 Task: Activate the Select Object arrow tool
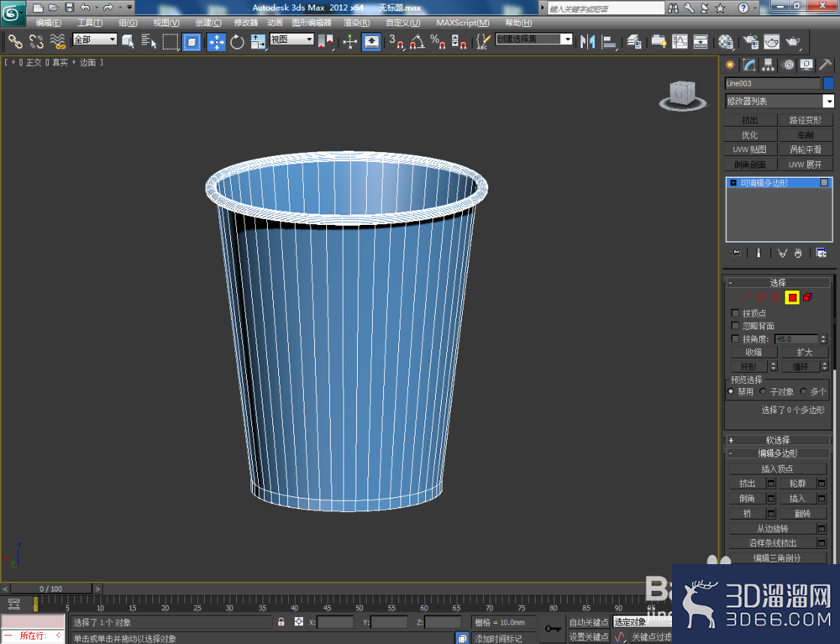[128, 41]
